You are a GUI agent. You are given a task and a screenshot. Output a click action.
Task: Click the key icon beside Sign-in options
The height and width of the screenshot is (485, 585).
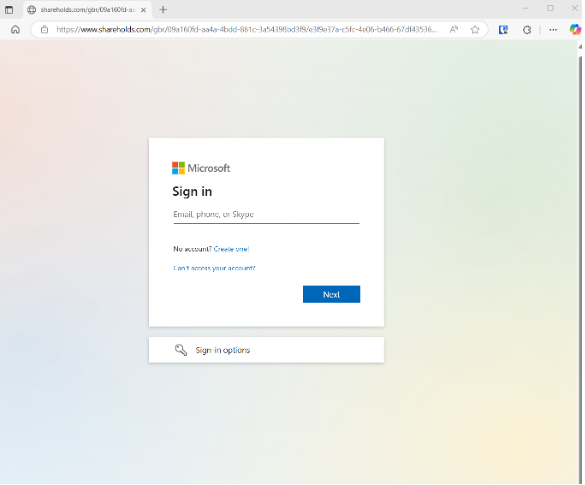pos(181,350)
